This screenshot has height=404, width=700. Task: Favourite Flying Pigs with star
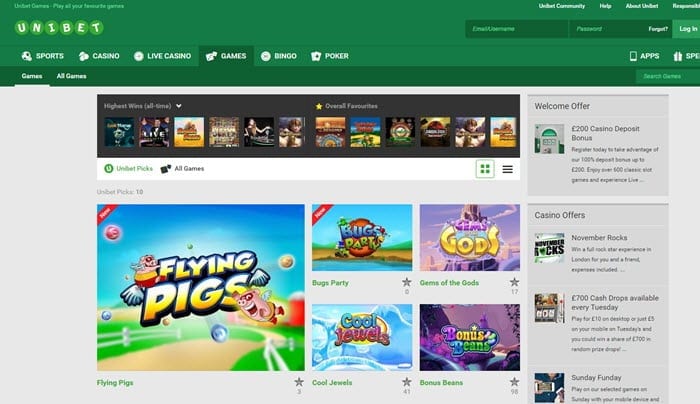299,382
